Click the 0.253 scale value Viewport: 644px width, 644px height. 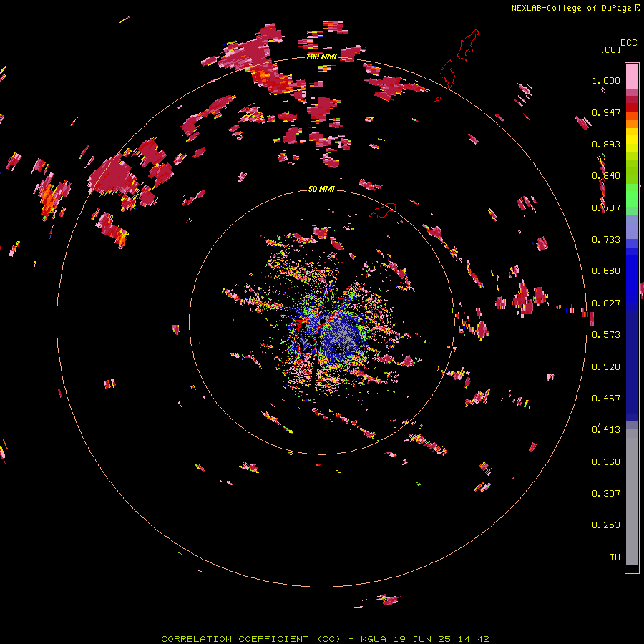coord(606,525)
